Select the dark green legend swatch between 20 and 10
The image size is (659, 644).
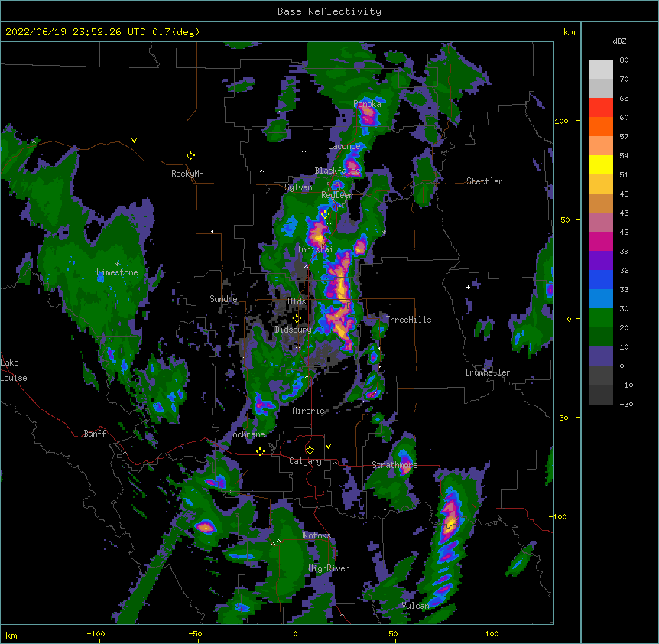(601, 337)
